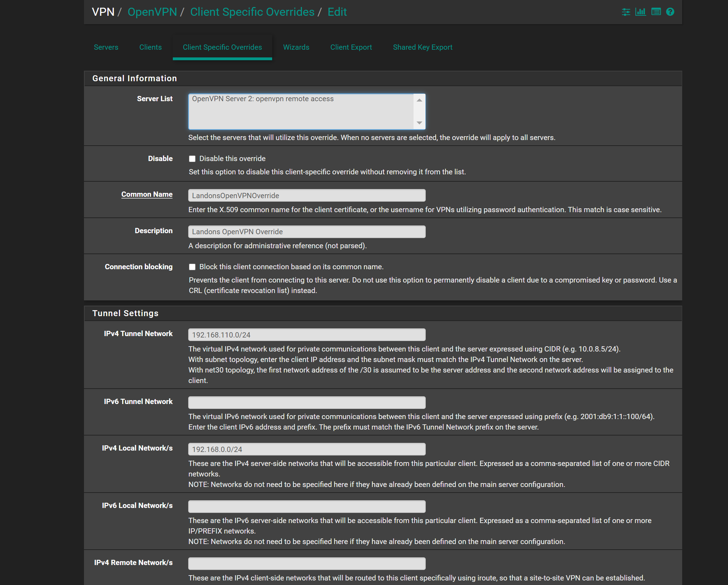Click the IPv4 Tunnel Network field
The image size is (728, 585).
[x=307, y=335]
